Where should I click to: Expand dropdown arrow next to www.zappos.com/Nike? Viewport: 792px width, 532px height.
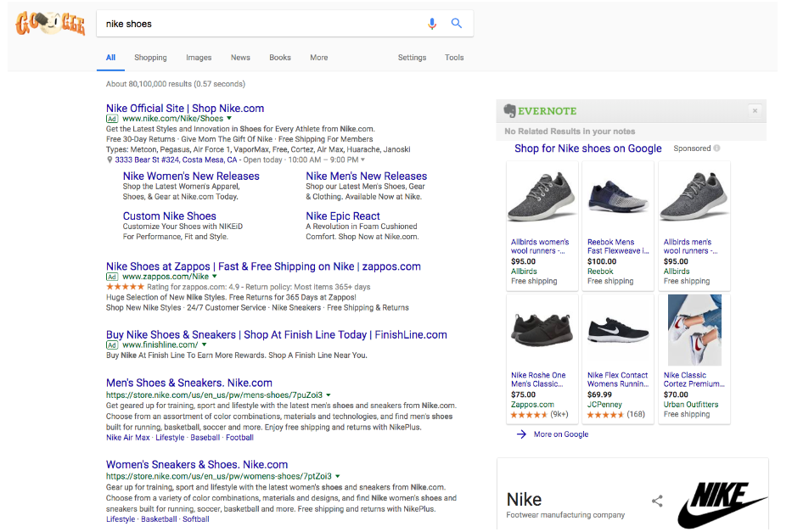pos(215,277)
